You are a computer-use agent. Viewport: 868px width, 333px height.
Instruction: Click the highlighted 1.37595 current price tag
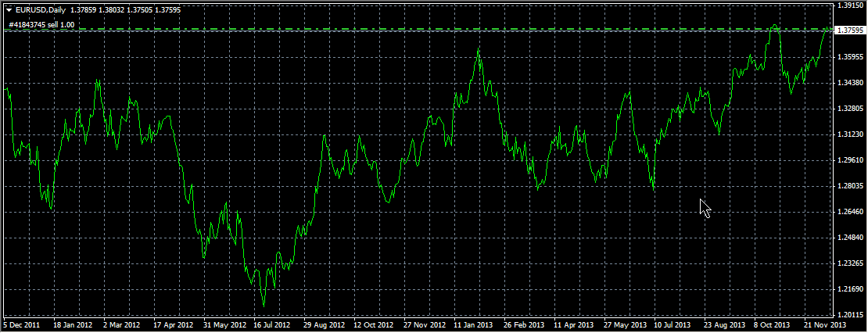pos(849,30)
